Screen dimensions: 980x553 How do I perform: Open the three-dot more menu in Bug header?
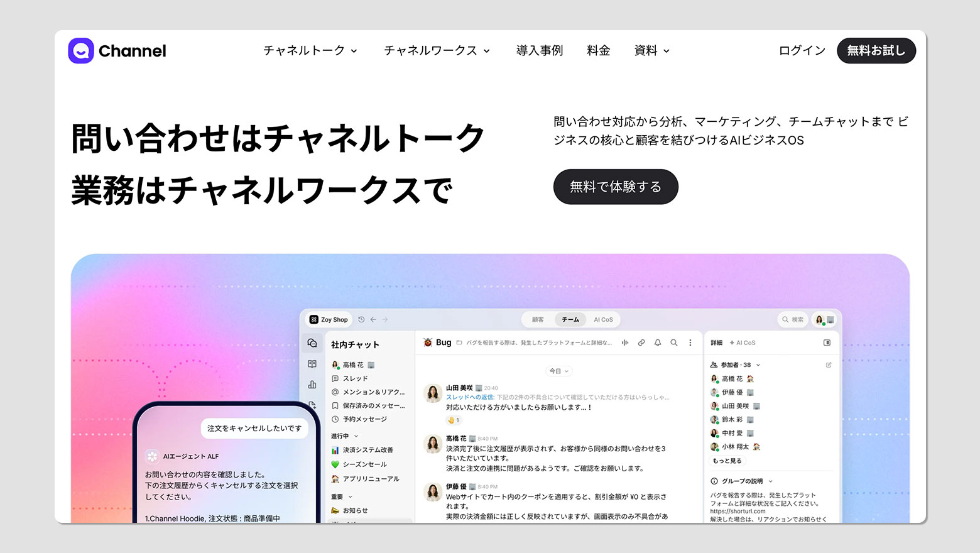[x=690, y=342]
